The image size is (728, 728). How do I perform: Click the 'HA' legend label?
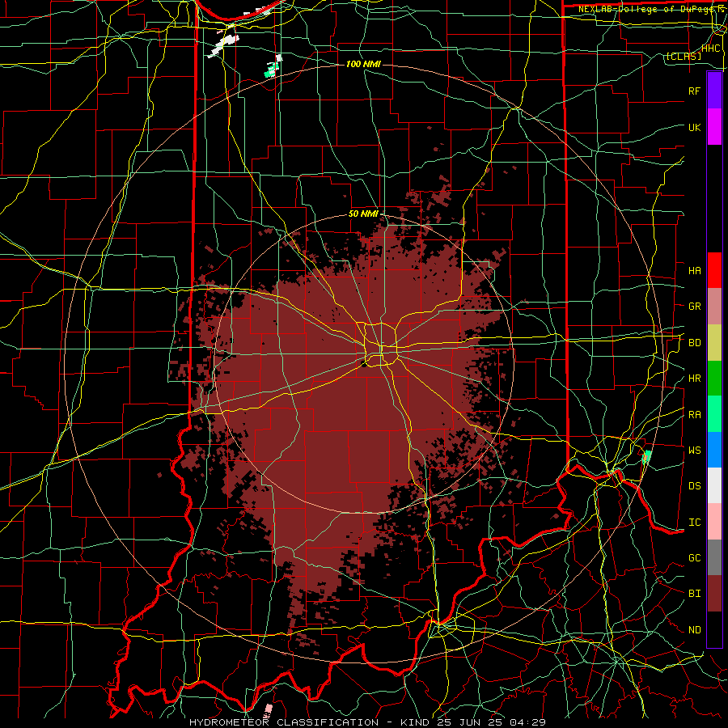point(694,270)
